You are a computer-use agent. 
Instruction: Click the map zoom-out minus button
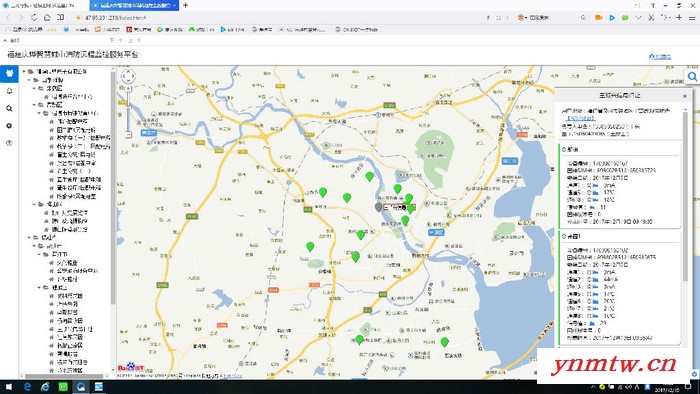pyautogui.click(x=128, y=135)
